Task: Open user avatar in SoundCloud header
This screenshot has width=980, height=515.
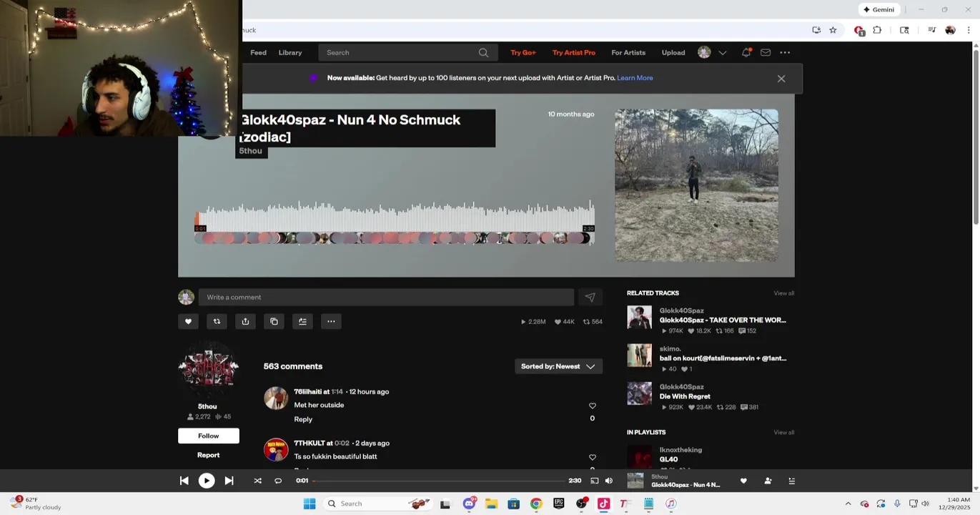Action: click(x=704, y=52)
